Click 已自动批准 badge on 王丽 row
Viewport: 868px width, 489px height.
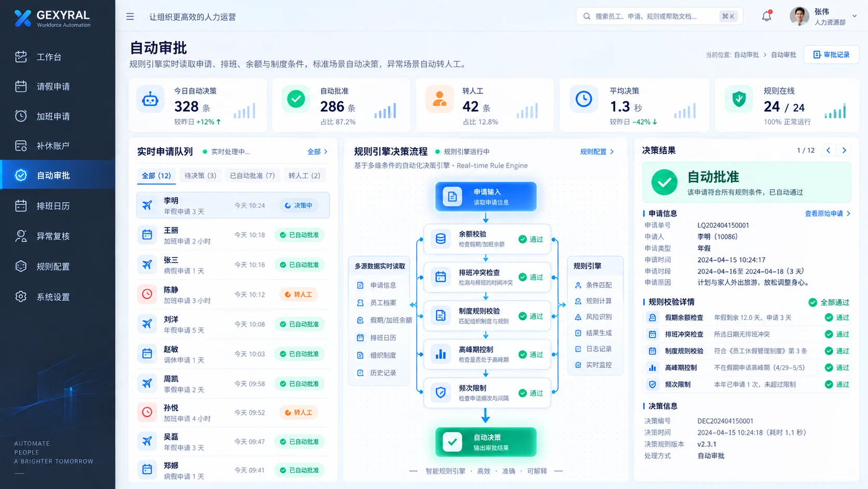(300, 235)
